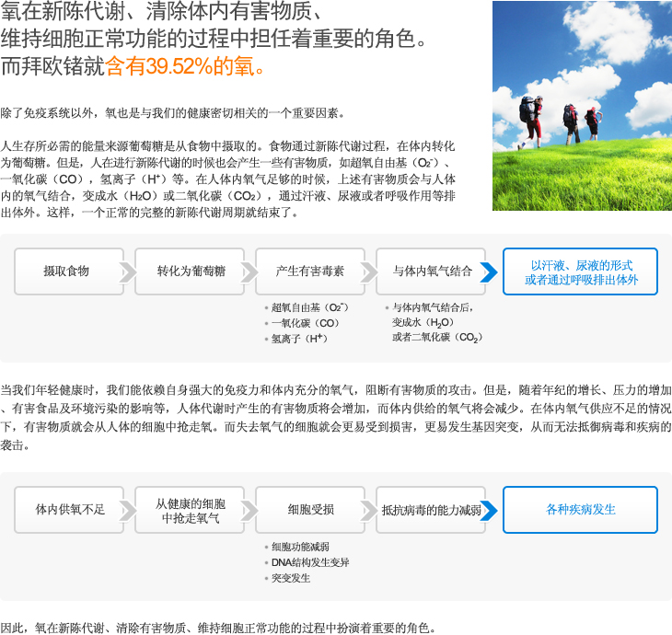Click the gray arrow after '体内供氧不足'

click(x=128, y=511)
